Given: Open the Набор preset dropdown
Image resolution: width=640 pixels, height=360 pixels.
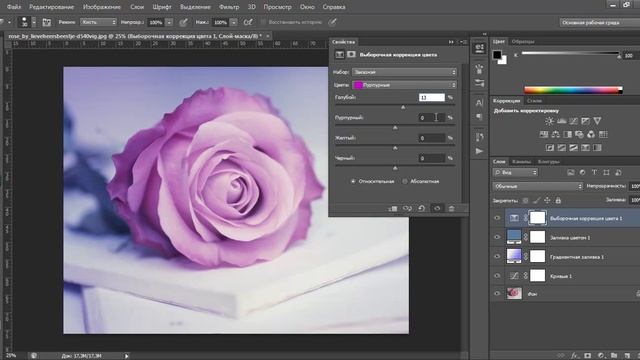Looking at the screenshot, I should pyautogui.click(x=404, y=72).
